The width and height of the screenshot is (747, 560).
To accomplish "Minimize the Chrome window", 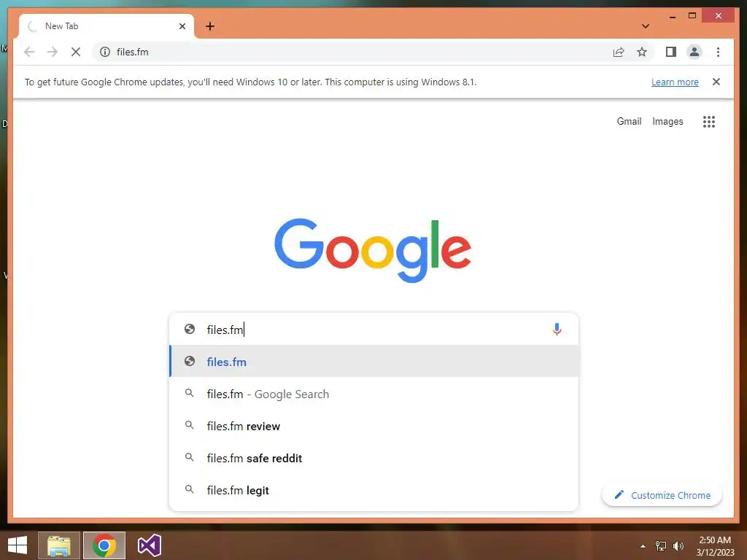I will [672, 16].
